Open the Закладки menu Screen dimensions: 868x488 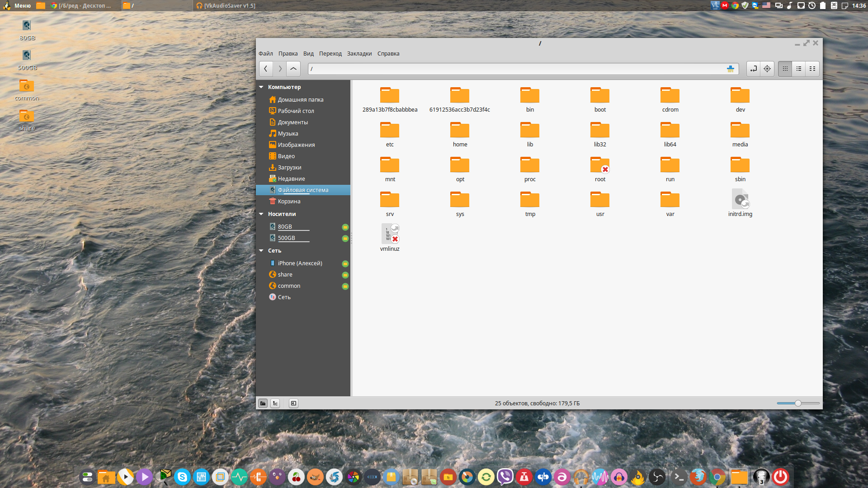pos(359,53)
